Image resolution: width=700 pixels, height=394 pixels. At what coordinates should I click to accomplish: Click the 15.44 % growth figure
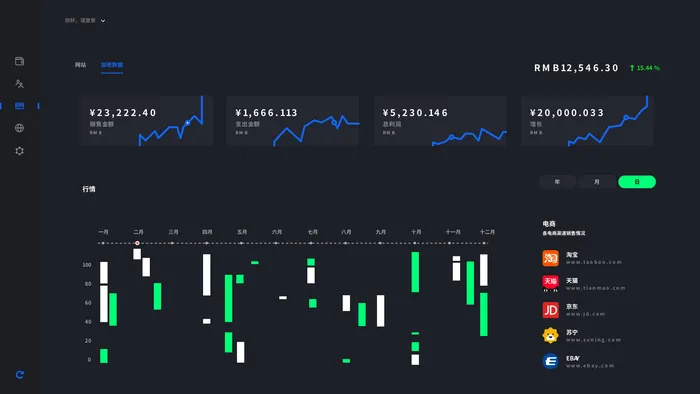(x=648, y=68)
